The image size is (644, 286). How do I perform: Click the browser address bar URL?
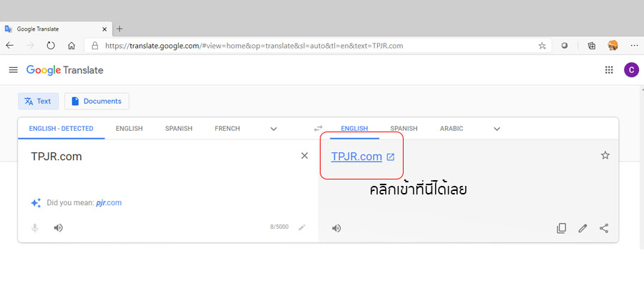click(254, 46)
